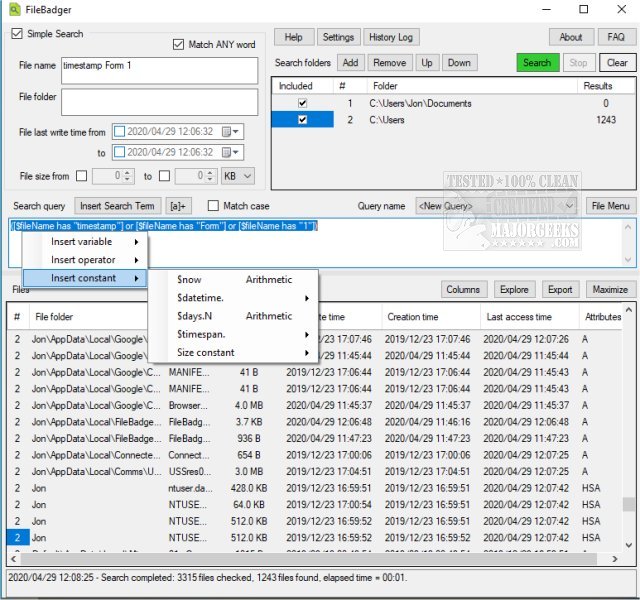Open the KB size unit dropdown
640x600 pixels.
(x=238, y=176)
